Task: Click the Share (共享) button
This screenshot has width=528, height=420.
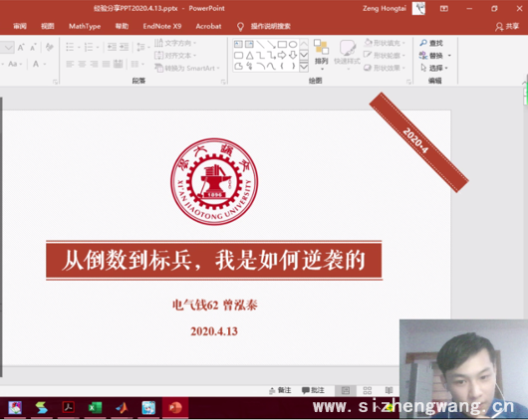Action: (x=507, y=26)
